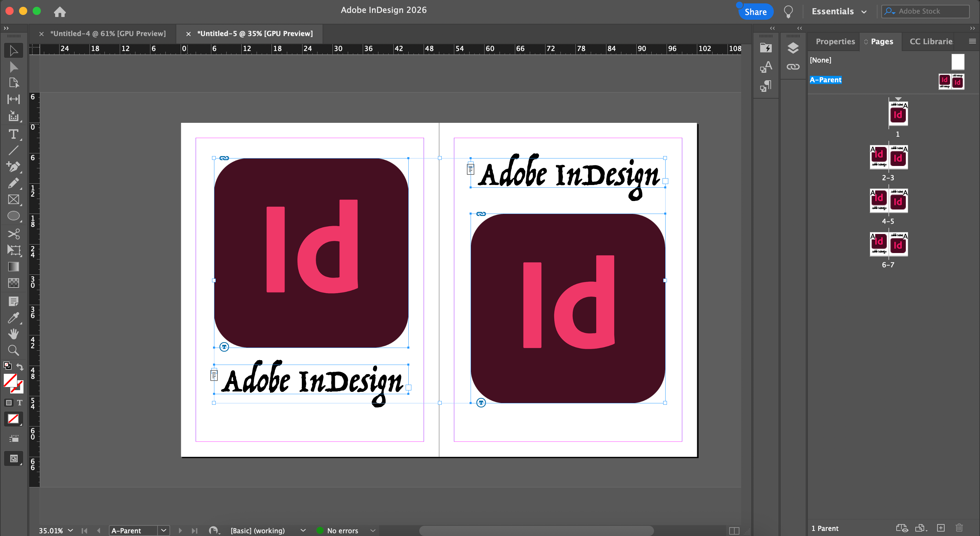The height and width of the screenshot is (536, 980).
Task: Open the Character Styles panel icon
Action: point(766,67)
